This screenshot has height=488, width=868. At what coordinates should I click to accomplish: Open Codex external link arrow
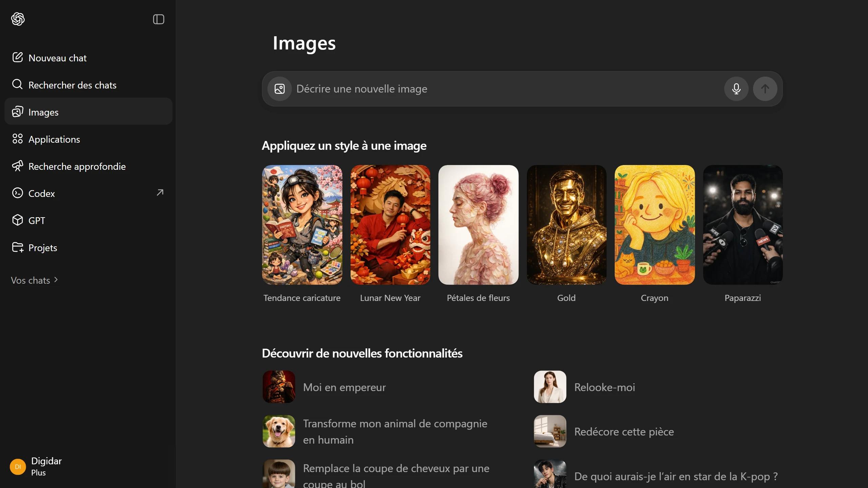[160, 193]
